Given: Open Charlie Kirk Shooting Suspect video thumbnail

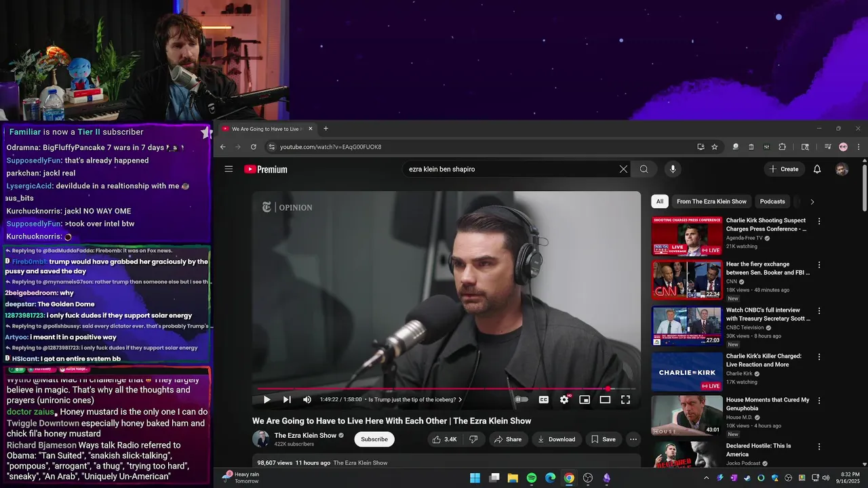Looking at the screenshot, I should pyautogui.click(x=687, y=236).
